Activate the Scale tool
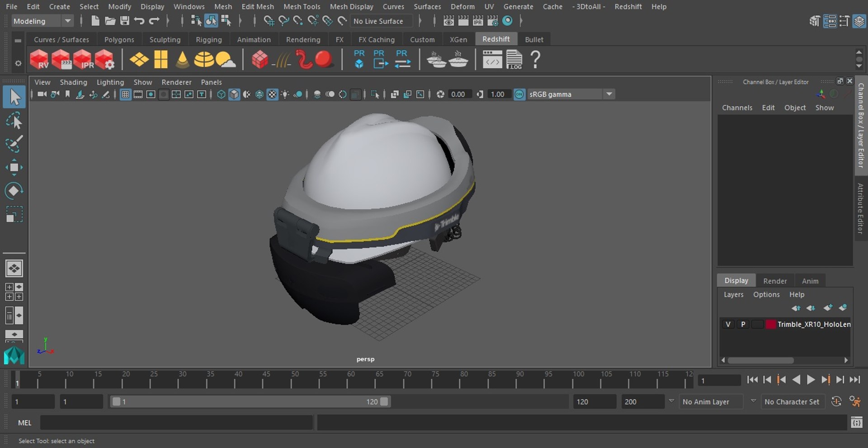Viewport: 868px width, 448px height. (x=14, y=214)
